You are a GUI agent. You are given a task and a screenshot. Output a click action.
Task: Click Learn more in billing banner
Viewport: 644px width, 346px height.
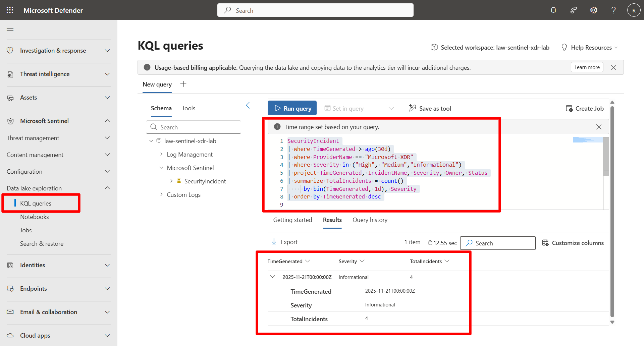point(587,67)
